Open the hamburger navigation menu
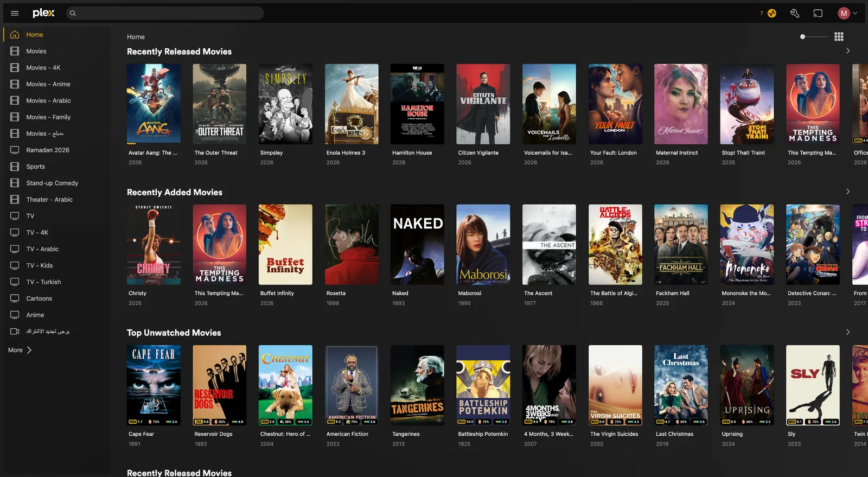 point(15,13)
